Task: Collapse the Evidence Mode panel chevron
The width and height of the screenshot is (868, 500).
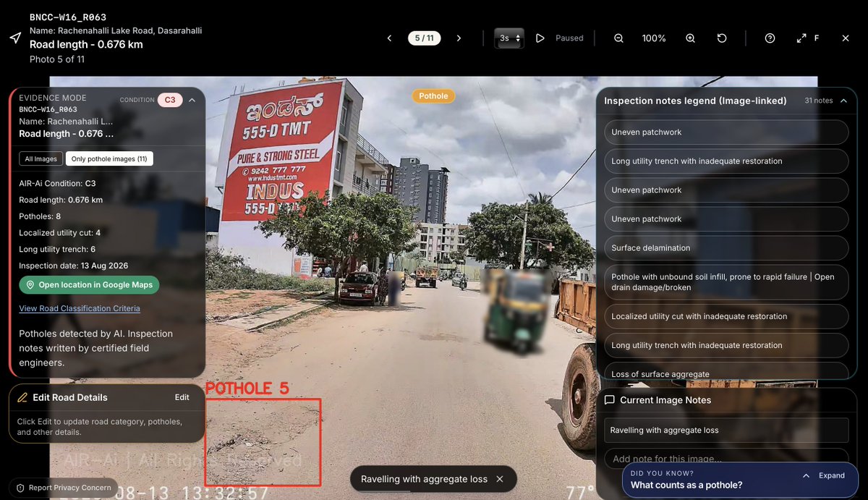Action: (192, 101)
